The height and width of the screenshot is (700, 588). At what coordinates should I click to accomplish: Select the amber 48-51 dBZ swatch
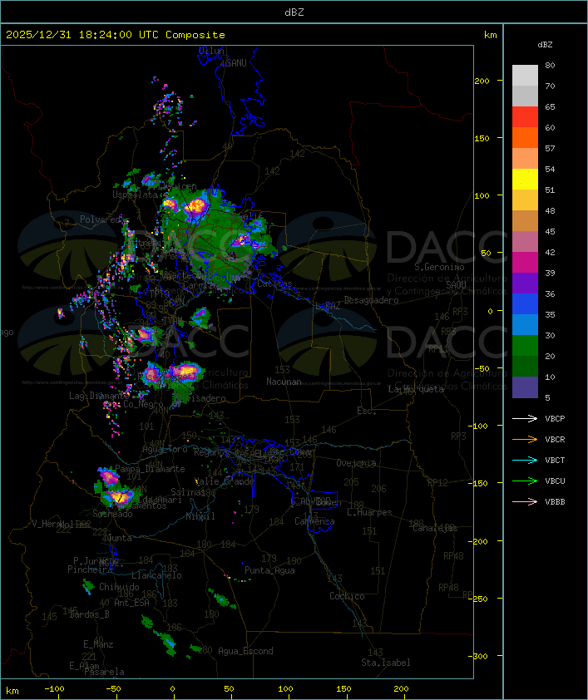525,200
